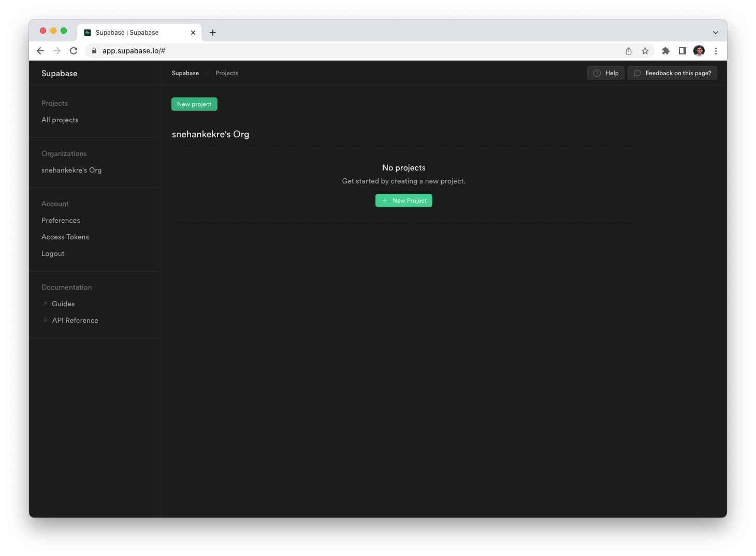The height and width of the screenshot is (556, 756).
Task: Reload the Supabase page
Action: 74,51
